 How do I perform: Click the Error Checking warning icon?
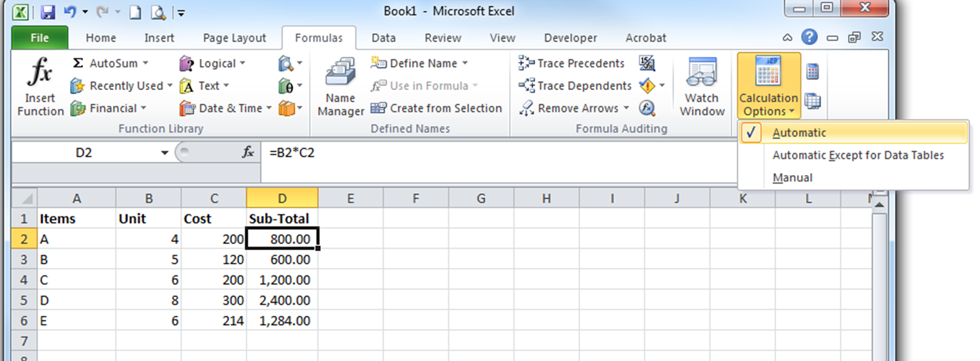click(647, 86)
